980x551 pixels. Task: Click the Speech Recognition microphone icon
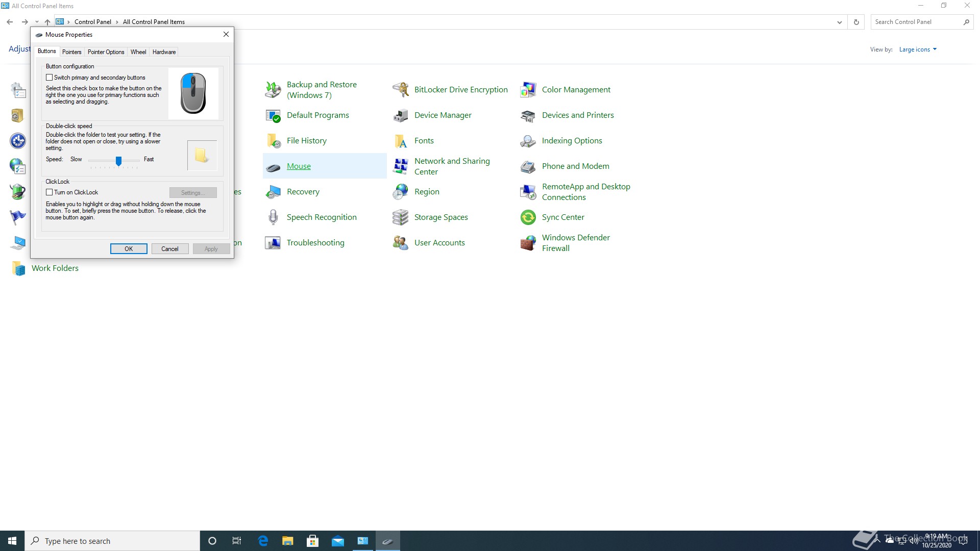(273, 217)
